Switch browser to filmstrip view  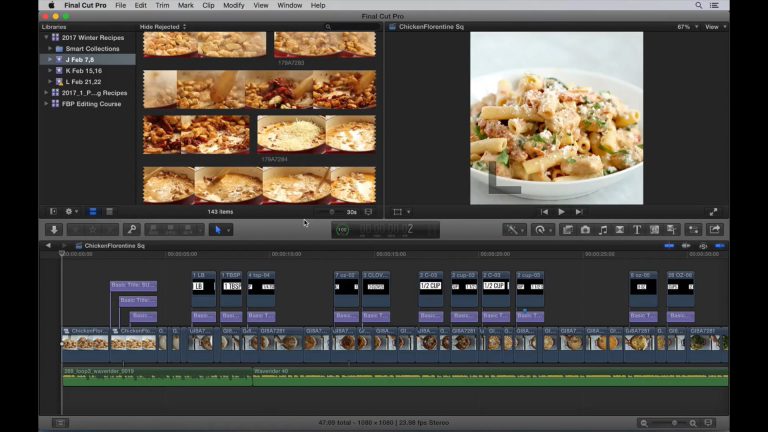point(93,212)
